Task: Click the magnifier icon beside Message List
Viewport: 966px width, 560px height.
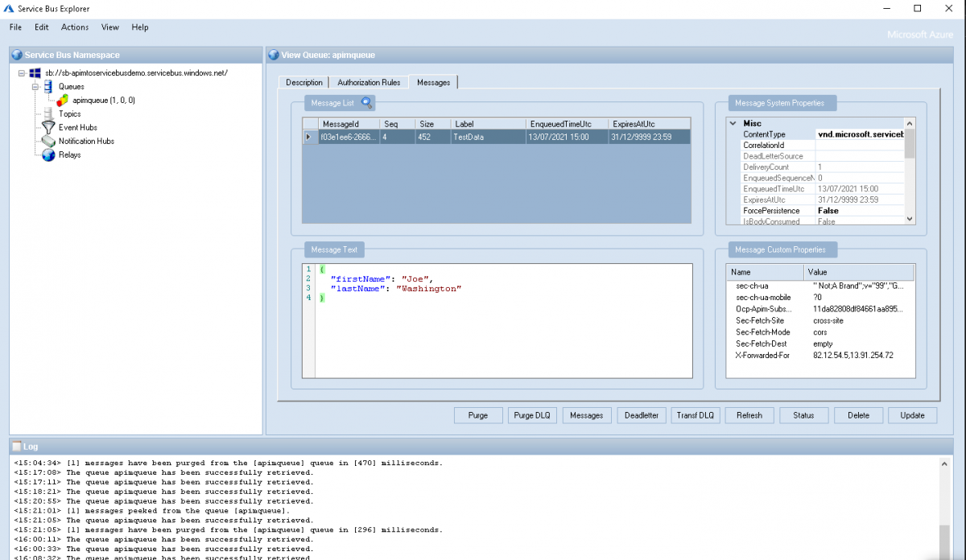Action: (366, 102)
